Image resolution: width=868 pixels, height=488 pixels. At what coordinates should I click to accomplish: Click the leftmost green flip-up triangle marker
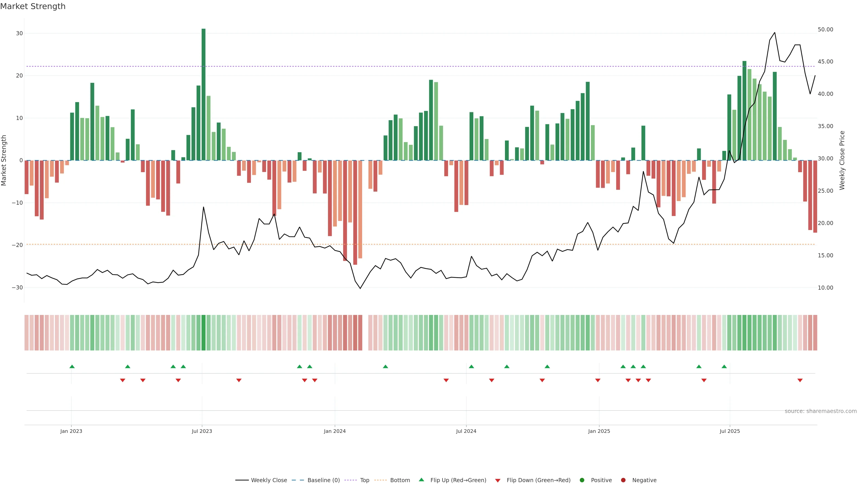pos(72,366)
